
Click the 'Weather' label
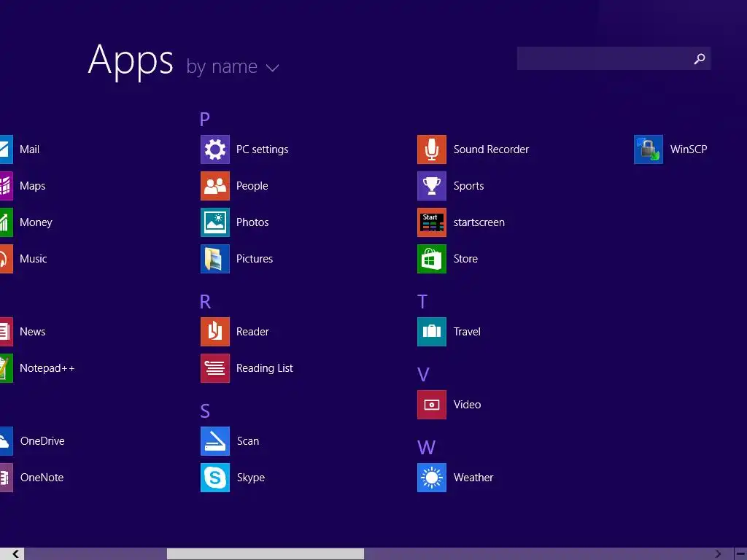click(473, 478)
